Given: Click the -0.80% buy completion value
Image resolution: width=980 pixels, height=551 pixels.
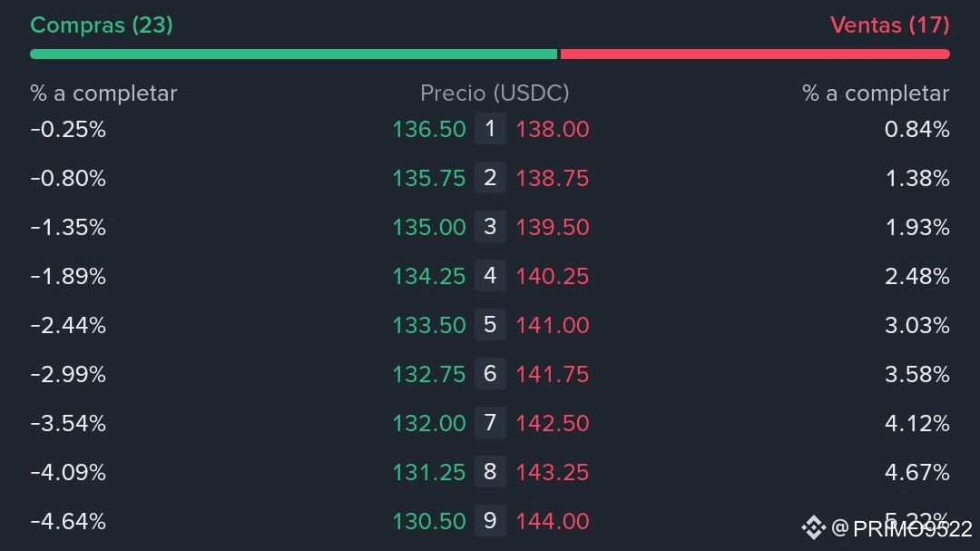Looking at the screenshot, I should coord(68,179).
